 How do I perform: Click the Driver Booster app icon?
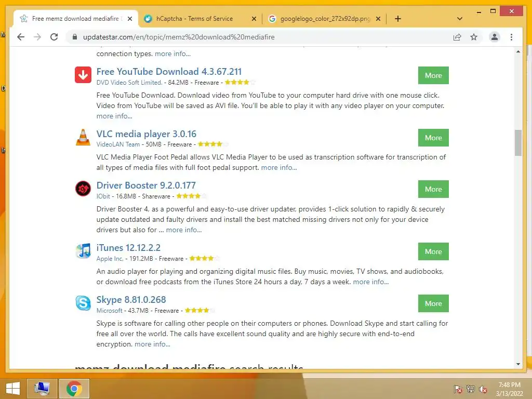(83, 189)
